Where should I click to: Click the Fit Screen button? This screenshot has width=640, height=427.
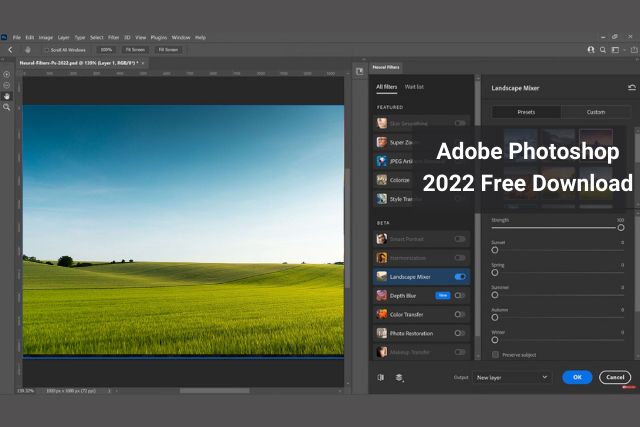click(x=135, y=50)
